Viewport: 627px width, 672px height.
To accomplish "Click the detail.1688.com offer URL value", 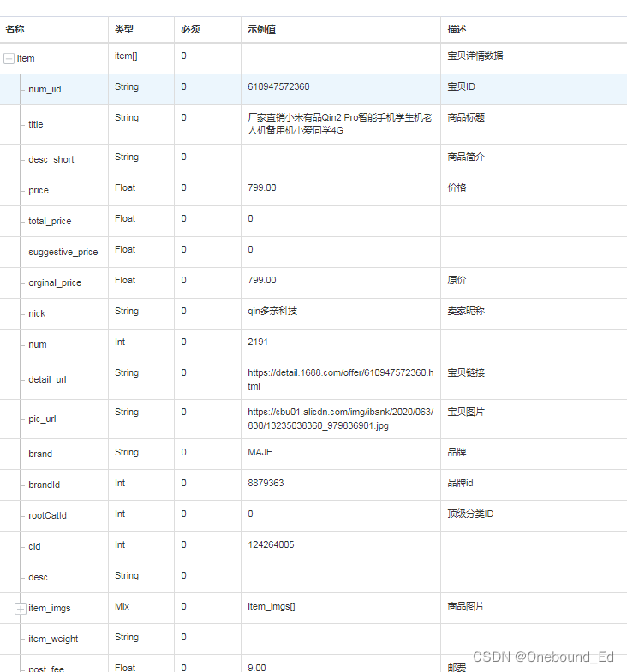I will coord(341,379).
